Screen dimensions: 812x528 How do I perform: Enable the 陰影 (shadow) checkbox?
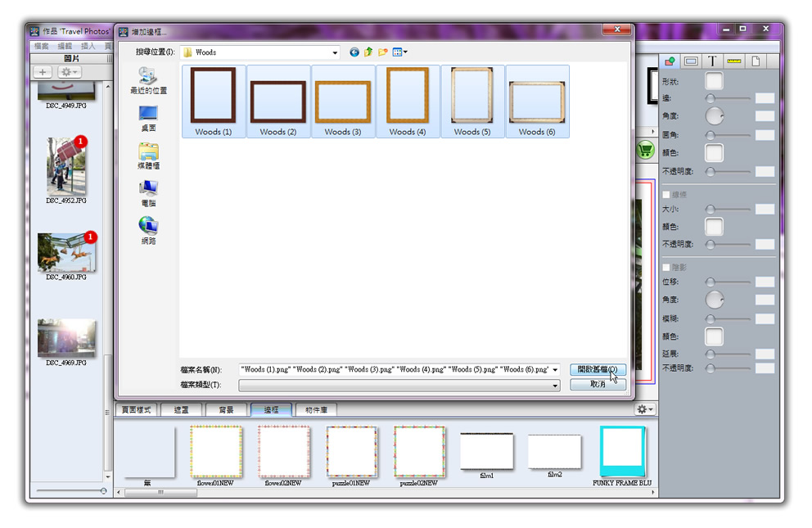click(666, 267)
